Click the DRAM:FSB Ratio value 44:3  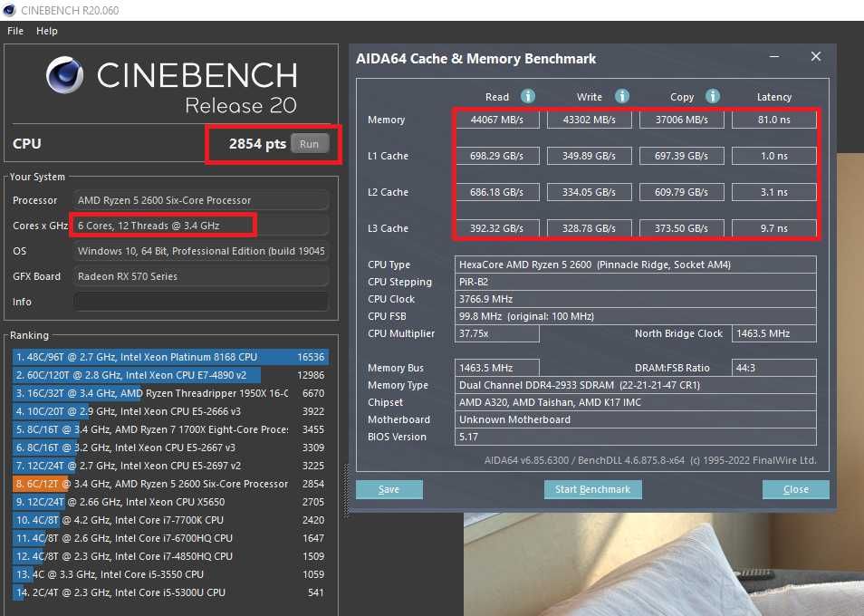coord(774,368)
